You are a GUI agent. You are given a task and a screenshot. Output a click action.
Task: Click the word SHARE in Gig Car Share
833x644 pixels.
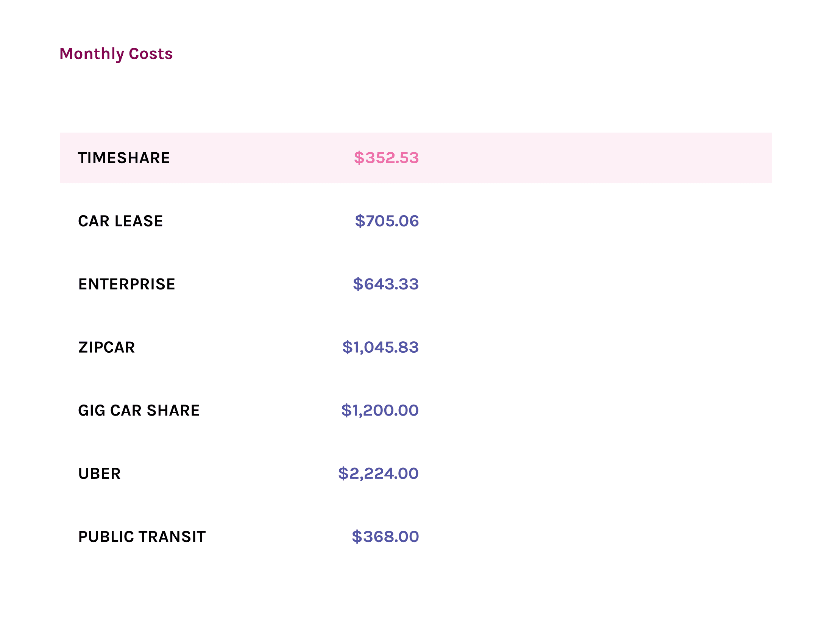(x=173, y=411)
